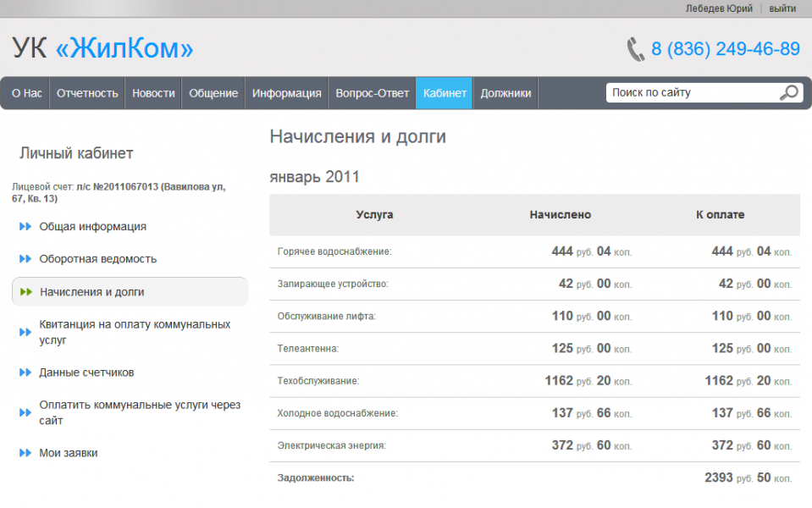Open Лебедев Юрий user profile link
The image size is (812, 508).
(719, 8)
